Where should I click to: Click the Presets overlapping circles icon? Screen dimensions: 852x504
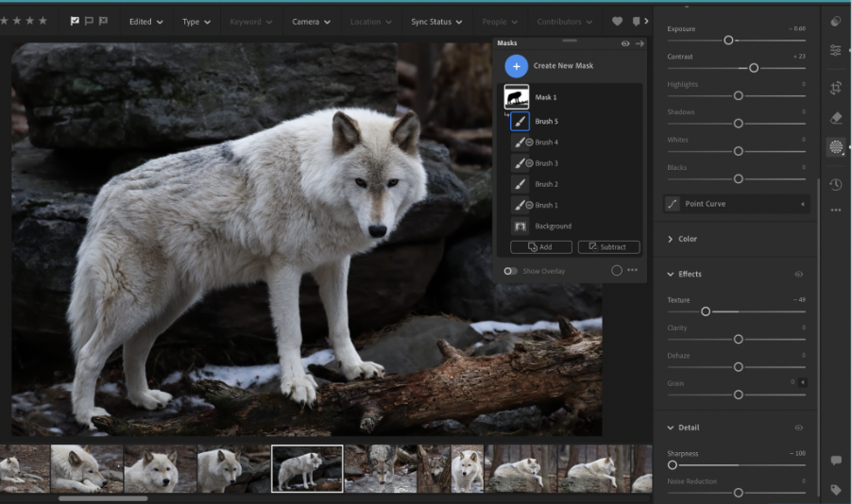tap(836, 22)
